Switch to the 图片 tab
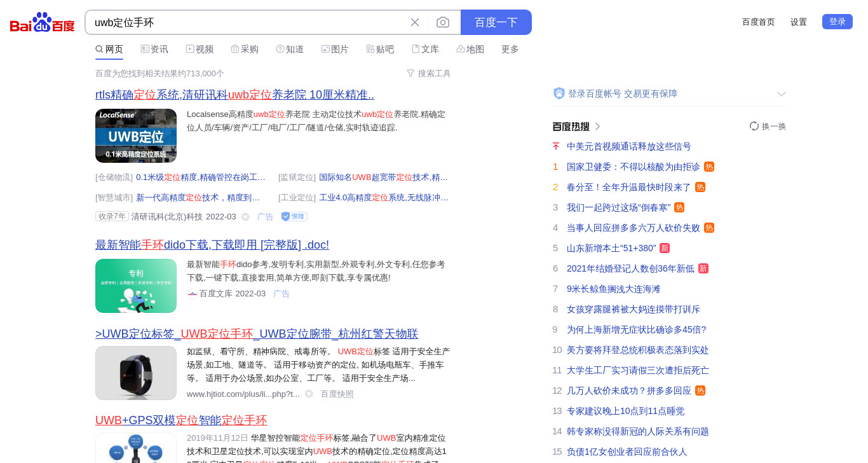The width and height of the screenshot is (868, 463). point(335,49)
